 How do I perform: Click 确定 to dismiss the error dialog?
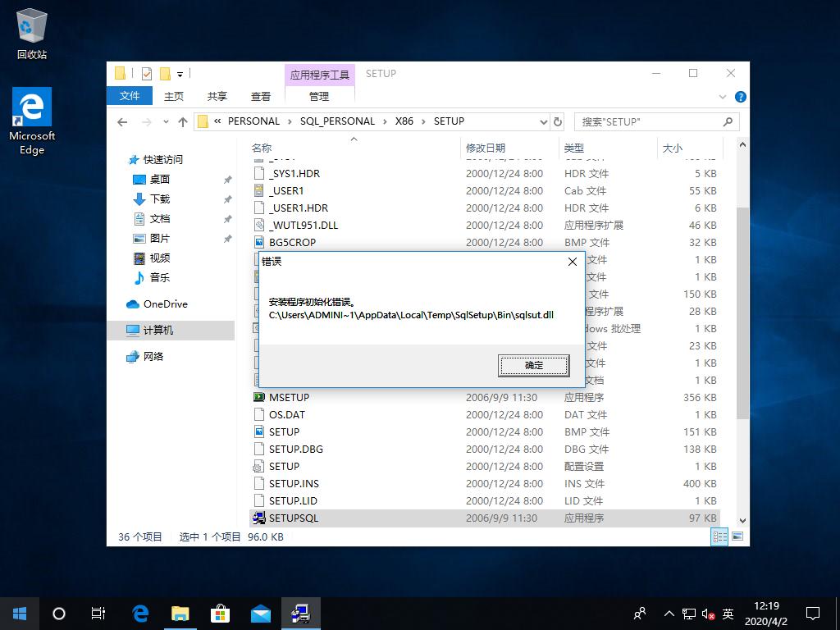(533, 365)
